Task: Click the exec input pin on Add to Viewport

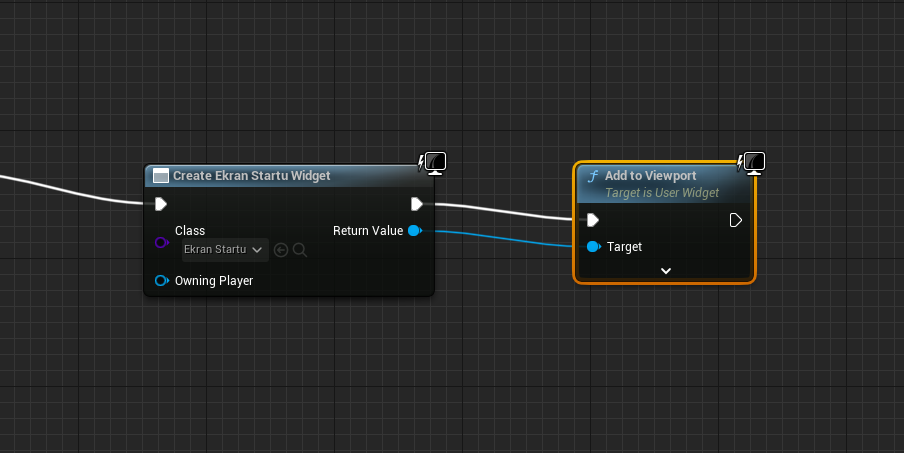Action: click(x=593, y=220)
